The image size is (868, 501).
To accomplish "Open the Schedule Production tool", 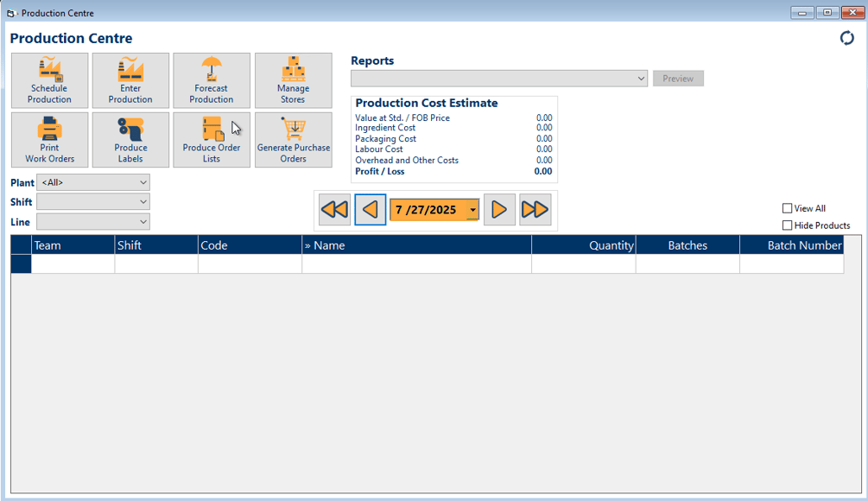I will 49,80.
